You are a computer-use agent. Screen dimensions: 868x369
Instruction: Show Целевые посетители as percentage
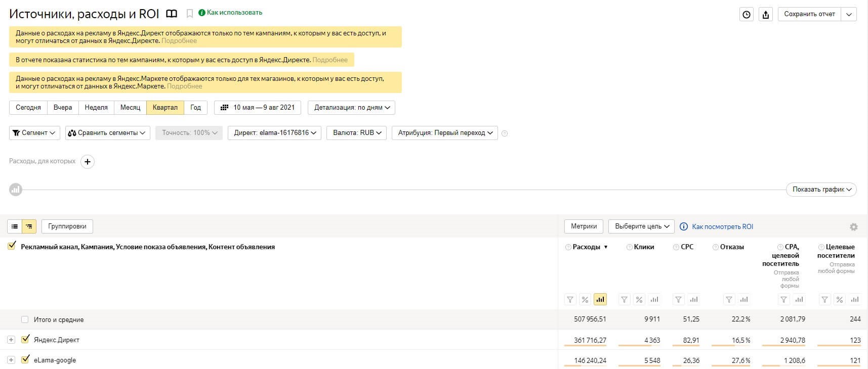pos(839,300)
